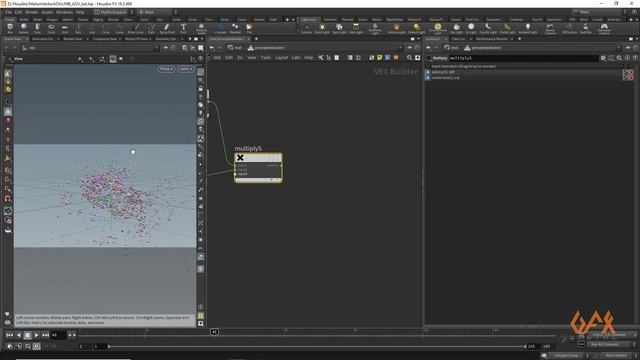Viewport: 640px width, 360px height.
Task: Open the Edit menu in main menubar
Action: [18, 12]
